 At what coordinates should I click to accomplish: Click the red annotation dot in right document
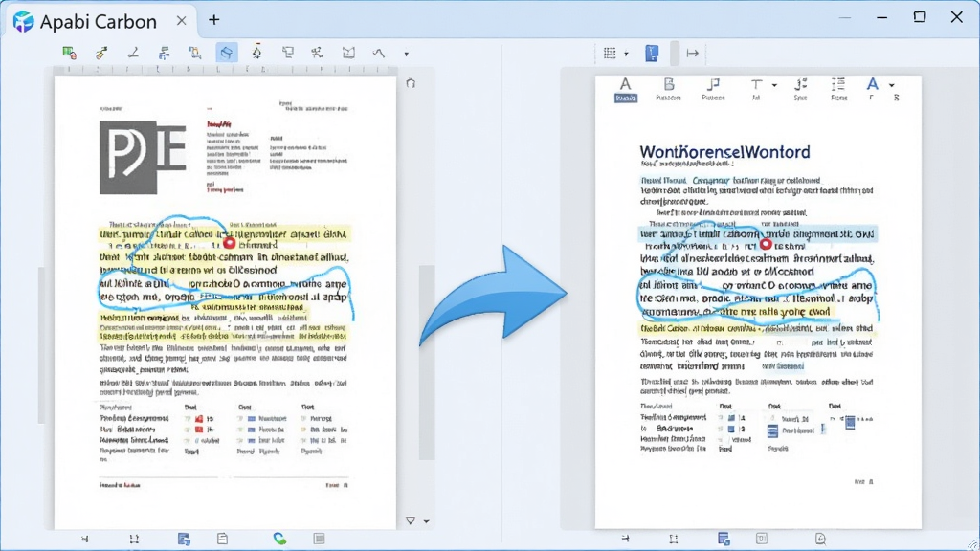tap(766, 244)
